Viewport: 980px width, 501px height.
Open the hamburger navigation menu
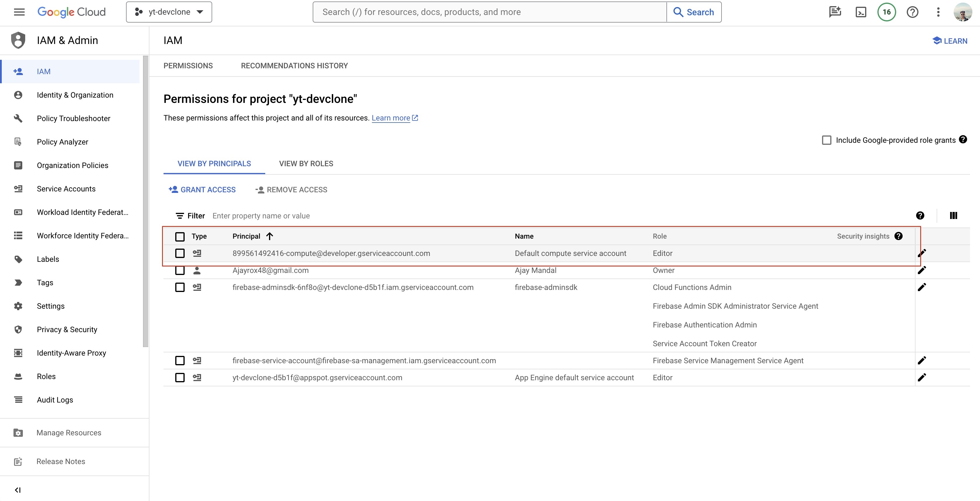19,12
